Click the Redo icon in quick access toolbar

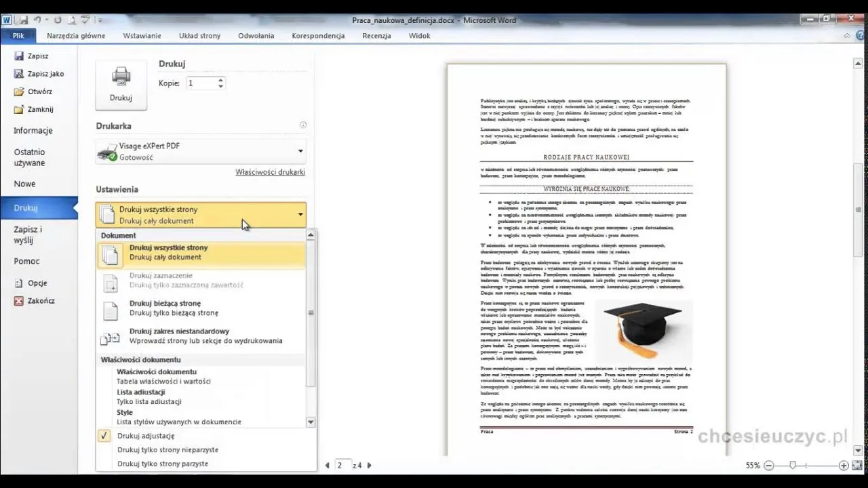[58, 20]
